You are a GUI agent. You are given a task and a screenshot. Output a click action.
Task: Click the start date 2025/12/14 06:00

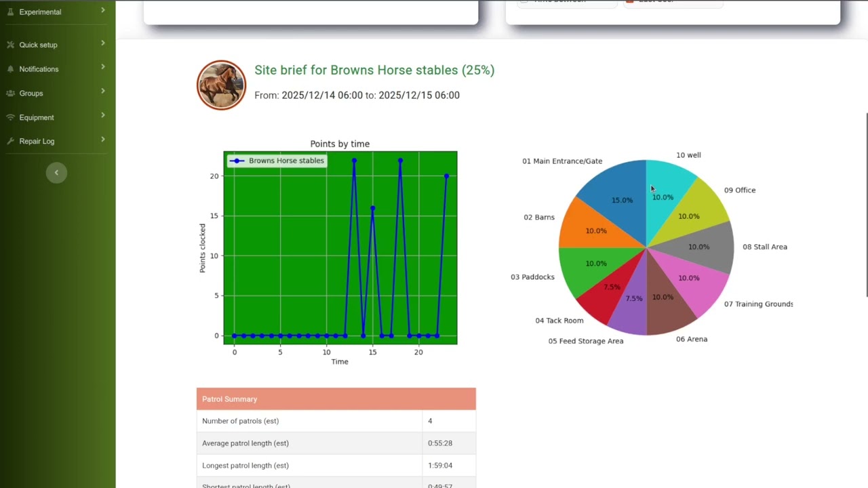pos(322,96)
